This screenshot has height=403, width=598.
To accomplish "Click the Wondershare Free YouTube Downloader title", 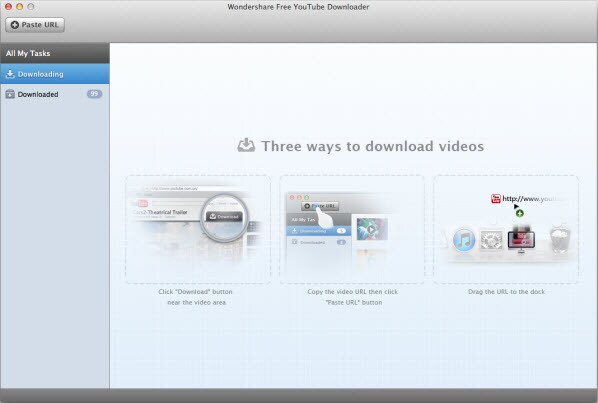I will (298, 7).
